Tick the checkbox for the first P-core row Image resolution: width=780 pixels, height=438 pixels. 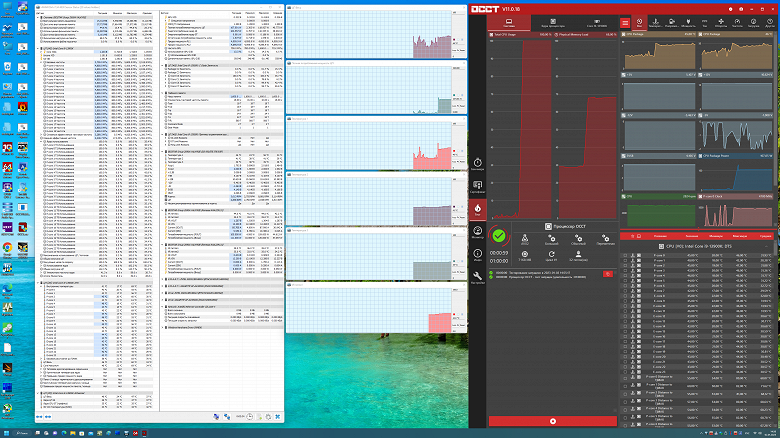point(625,255)
